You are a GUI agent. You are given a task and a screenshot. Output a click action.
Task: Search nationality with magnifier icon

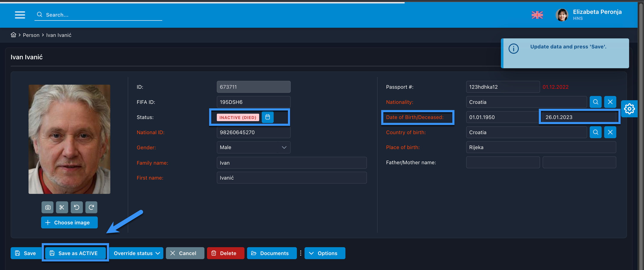click(595, 102)
